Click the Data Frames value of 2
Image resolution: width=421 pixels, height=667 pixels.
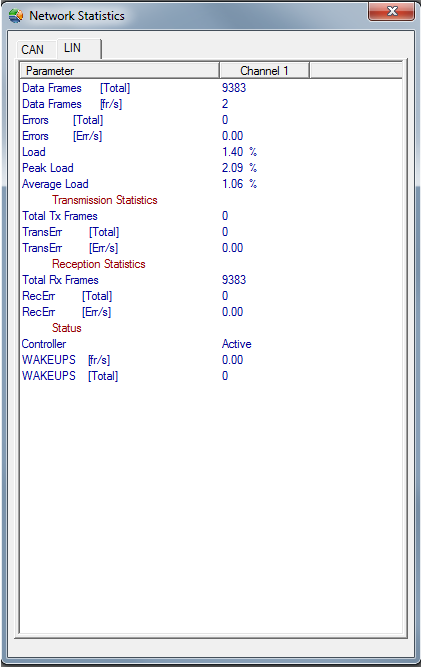pos(225,104)
